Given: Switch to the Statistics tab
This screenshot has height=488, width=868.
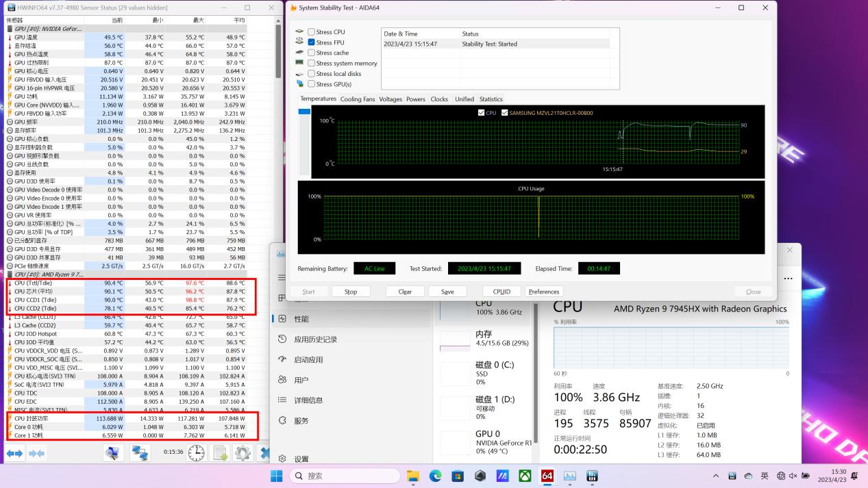Looking at the screenshot, I should click(x=491, y=99).
